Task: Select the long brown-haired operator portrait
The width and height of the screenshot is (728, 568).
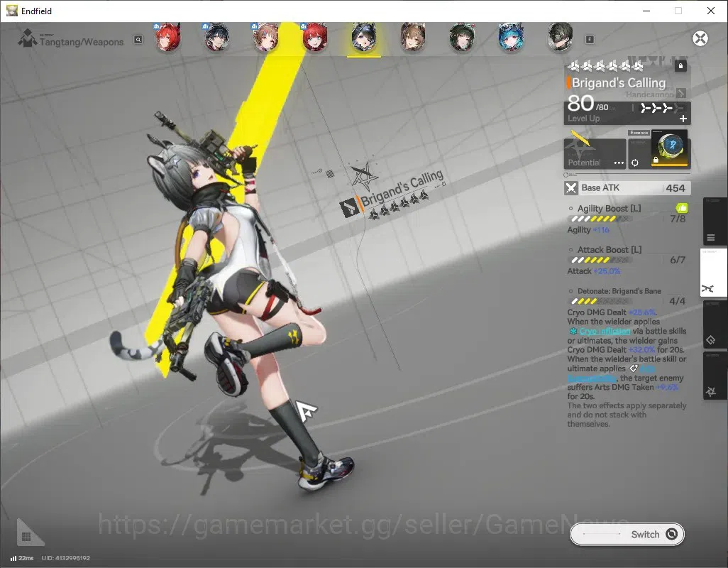Action: tap(413, 37)
